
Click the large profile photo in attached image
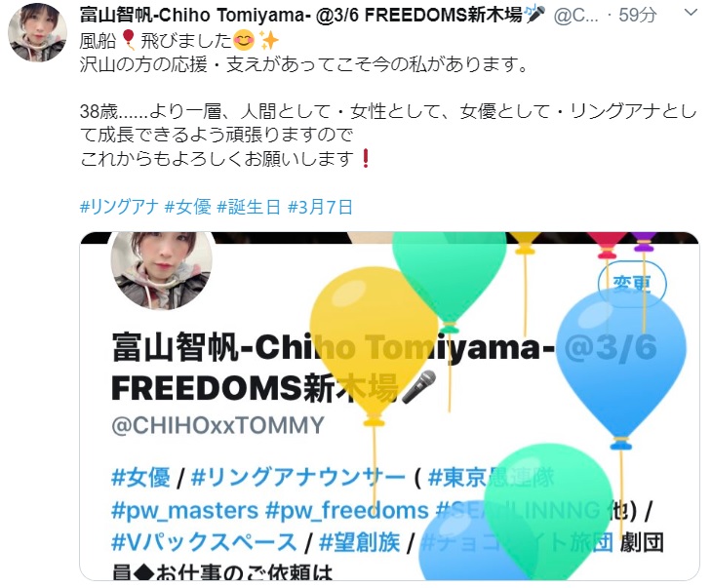(162, 271)
